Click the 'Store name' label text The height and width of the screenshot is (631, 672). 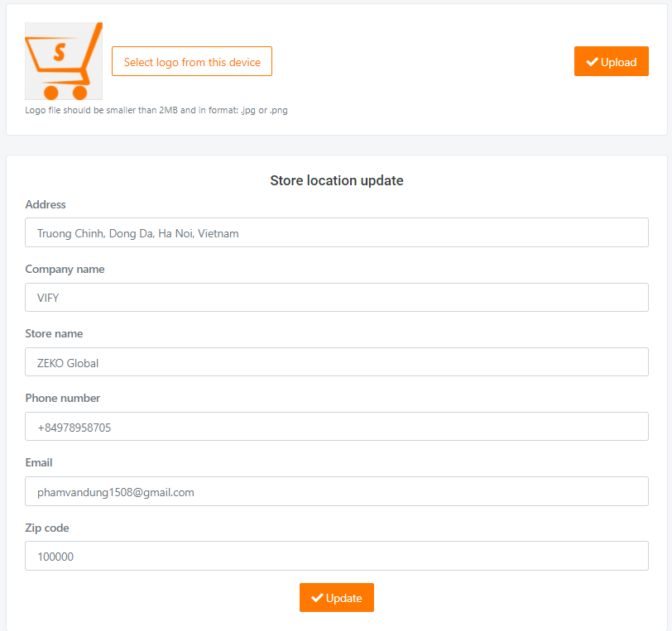pyautogui.click(x=54, y=333)
